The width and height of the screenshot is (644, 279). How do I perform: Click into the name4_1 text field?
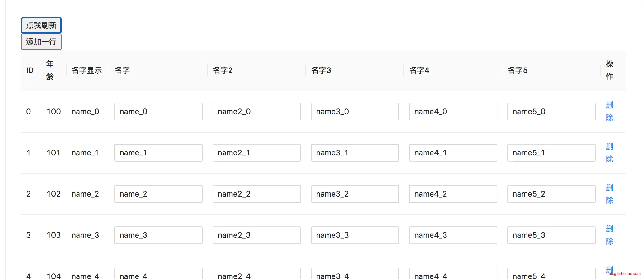click(x=453, y=153)
